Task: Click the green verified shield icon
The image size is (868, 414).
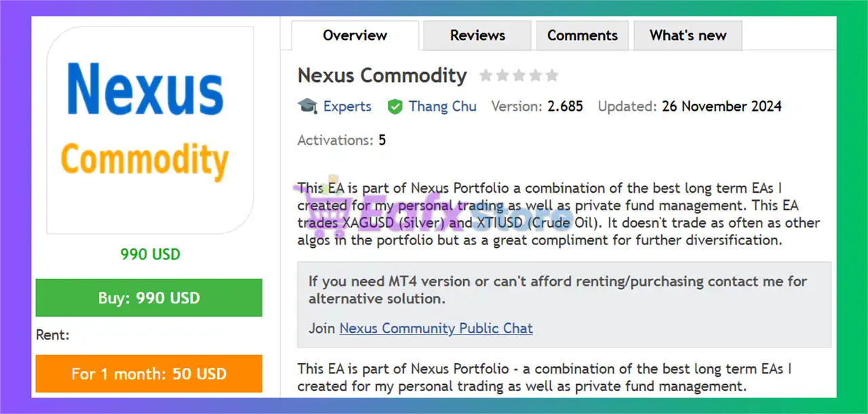Action: click(x=395, y=107)
